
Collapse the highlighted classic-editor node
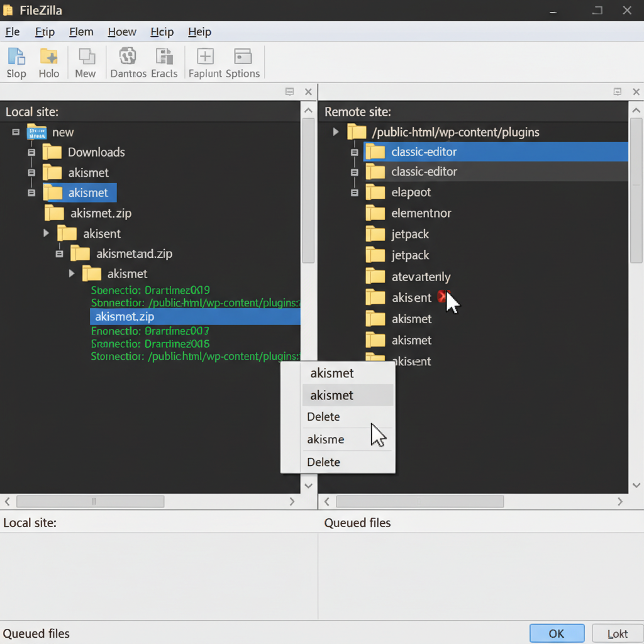tap(355, 152)
